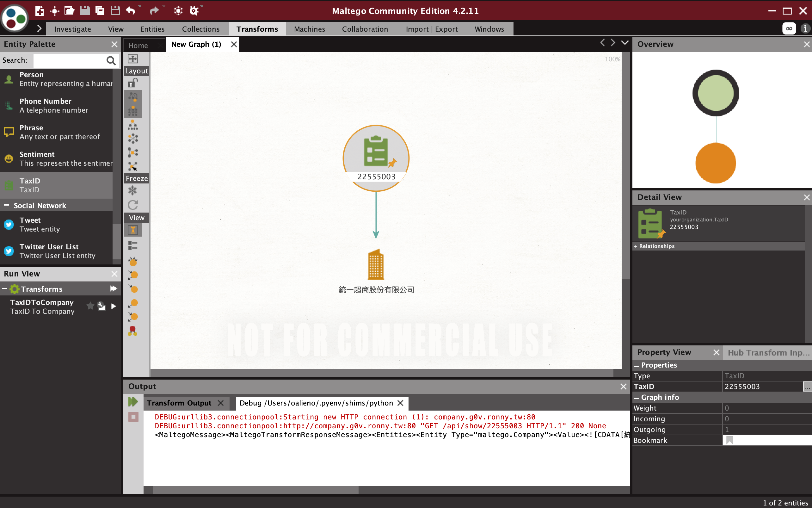Select the diverse descent ball-size view icon
The height and width of the screenshot is (508, 812).
pyautogui.click(x=133, y=261)
